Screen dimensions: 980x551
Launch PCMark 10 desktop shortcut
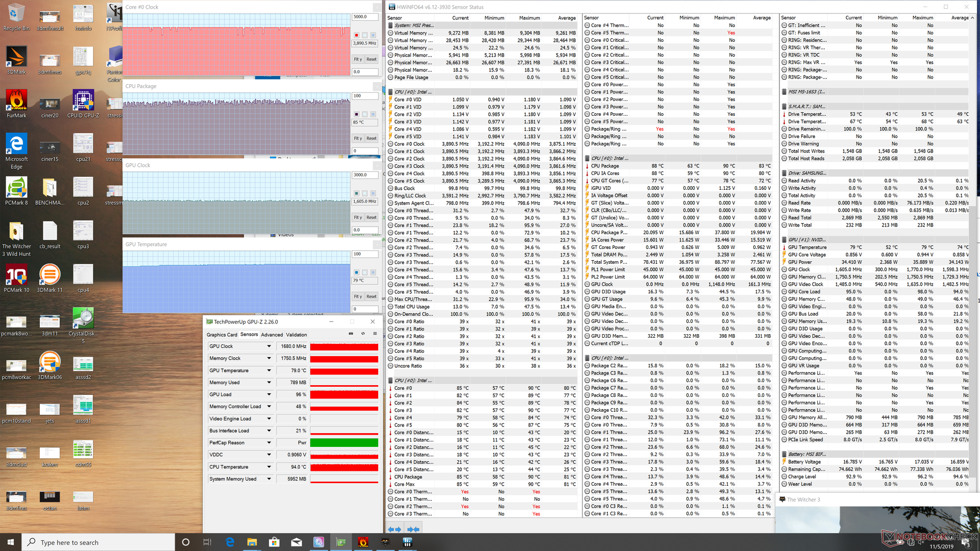(x=16, y=278)
